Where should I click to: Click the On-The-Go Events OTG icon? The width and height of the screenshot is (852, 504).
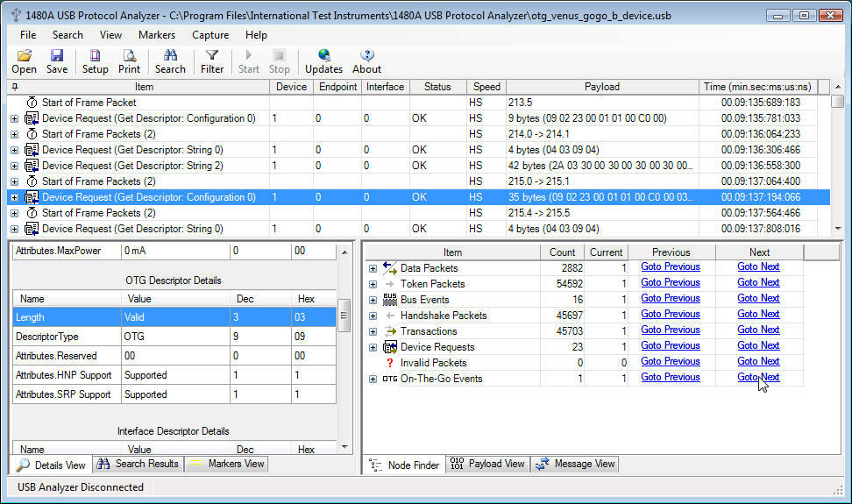[389, 379]
